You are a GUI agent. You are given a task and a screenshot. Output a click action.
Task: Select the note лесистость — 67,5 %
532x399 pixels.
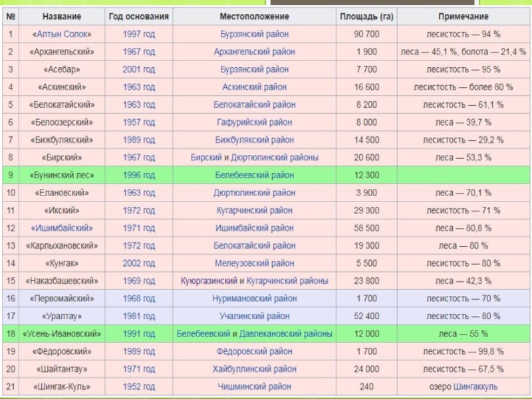point(463,369)
